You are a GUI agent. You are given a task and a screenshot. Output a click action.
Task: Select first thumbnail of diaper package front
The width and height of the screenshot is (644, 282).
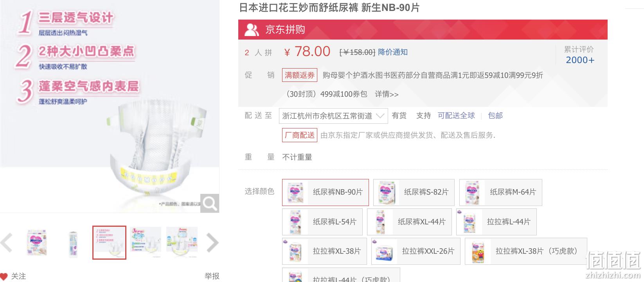[x=37, y=243]
